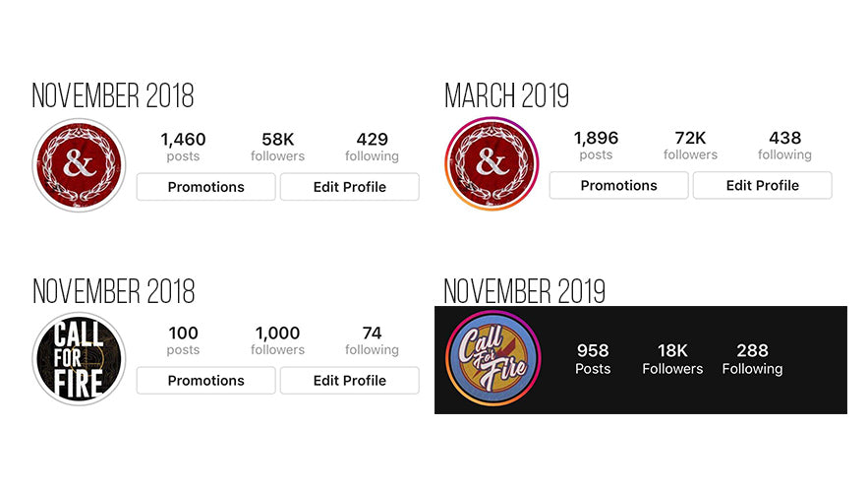Image resolution: width=868 pixels, height=488 pixels.
Task: View the 58K followers list
Action: coord(277,147)
